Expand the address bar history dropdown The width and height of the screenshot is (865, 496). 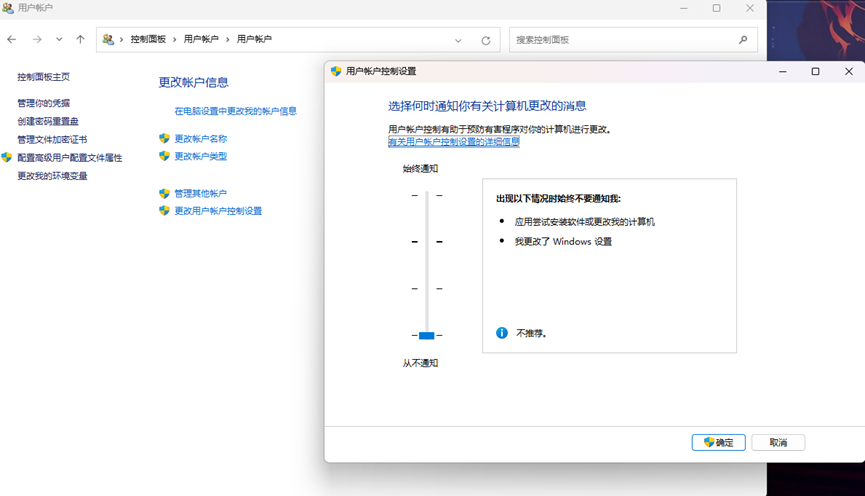click(458, 40)
